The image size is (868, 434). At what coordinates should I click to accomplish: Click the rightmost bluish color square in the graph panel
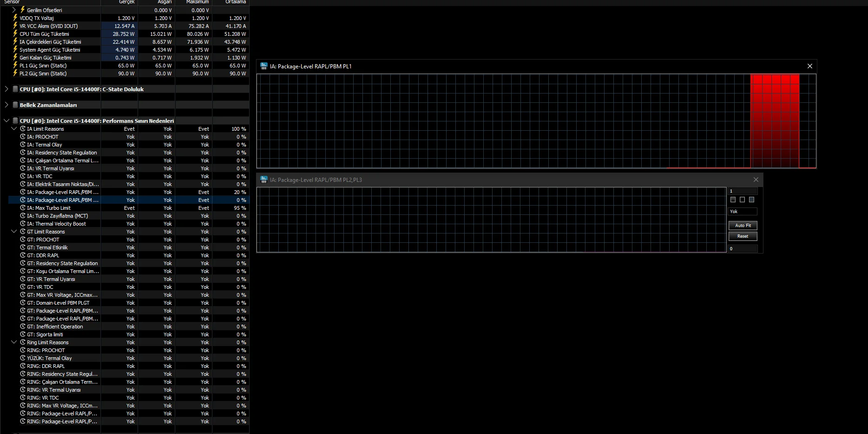pos(752,200)
